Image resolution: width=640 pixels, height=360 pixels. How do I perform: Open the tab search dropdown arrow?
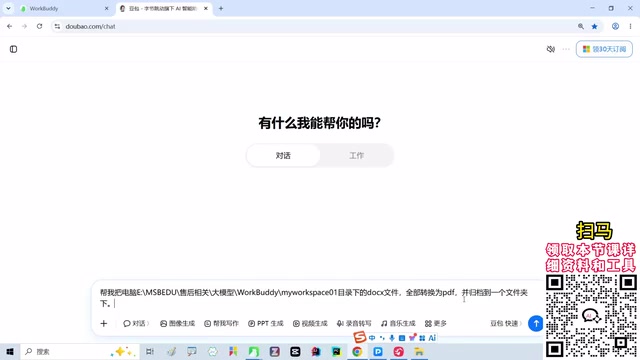(8, 8)
